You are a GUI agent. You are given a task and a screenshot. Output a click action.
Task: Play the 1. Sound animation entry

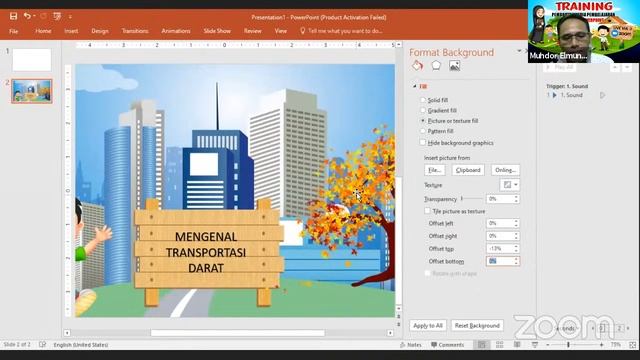point(571,95)
